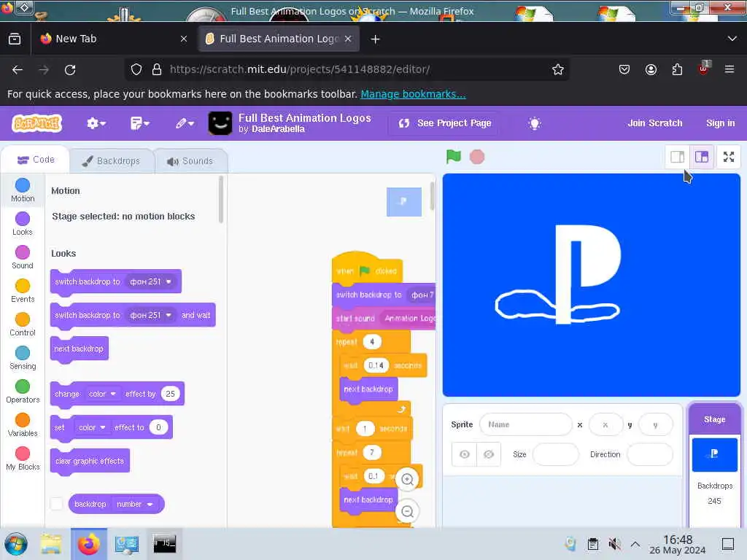Click the green flag to start project
747x560 pixels.
click(453, 156)
